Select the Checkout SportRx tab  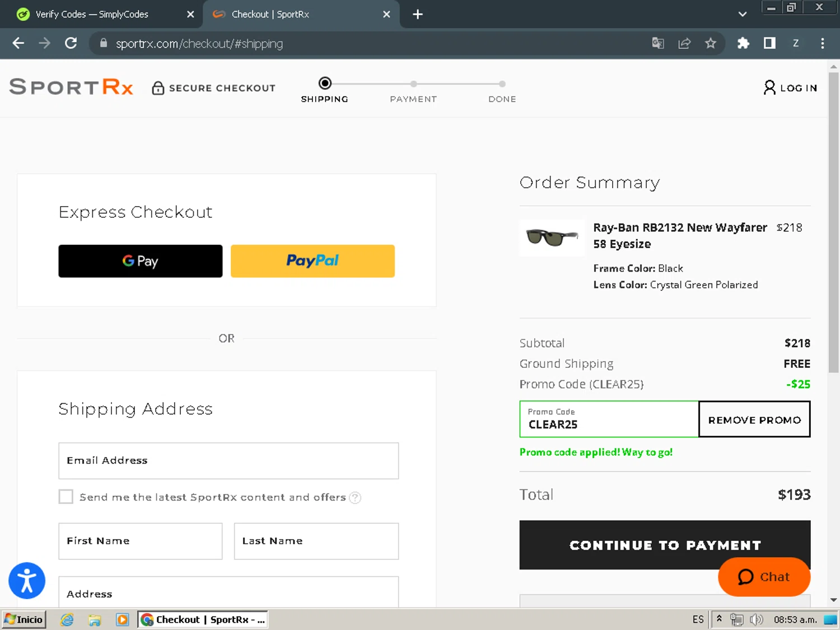pyautogui.click(x=301, y=14)
